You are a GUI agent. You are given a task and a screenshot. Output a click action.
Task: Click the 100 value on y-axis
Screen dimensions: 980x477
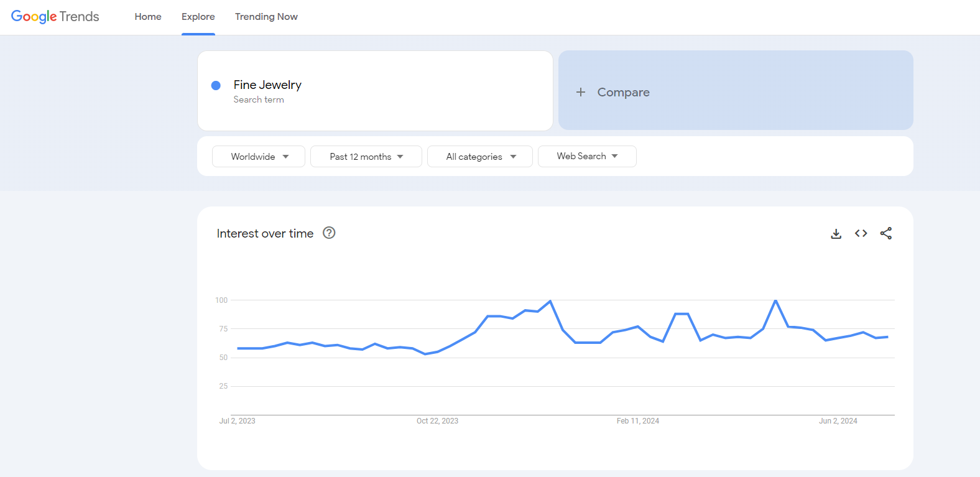coord(221,300)
